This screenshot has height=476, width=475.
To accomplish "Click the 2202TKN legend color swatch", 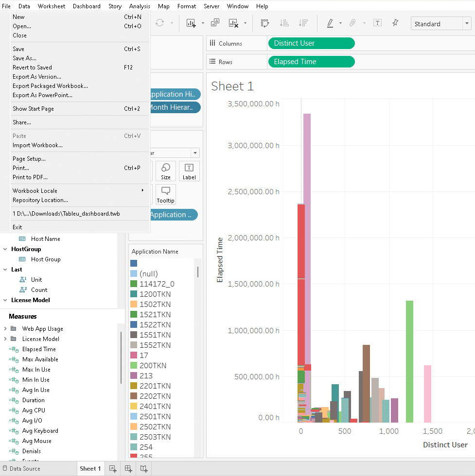I will 134,396.
